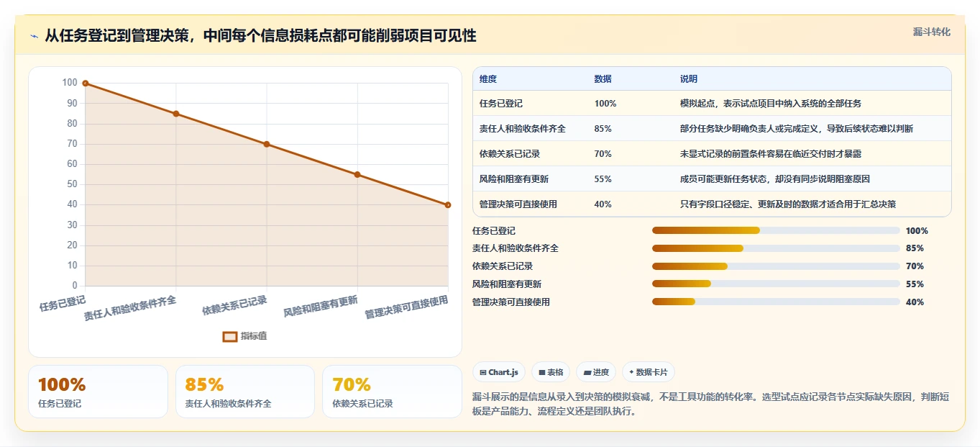Click the 70% value in the table
This screenshot has height=447, width=980.
coord(603,154)
